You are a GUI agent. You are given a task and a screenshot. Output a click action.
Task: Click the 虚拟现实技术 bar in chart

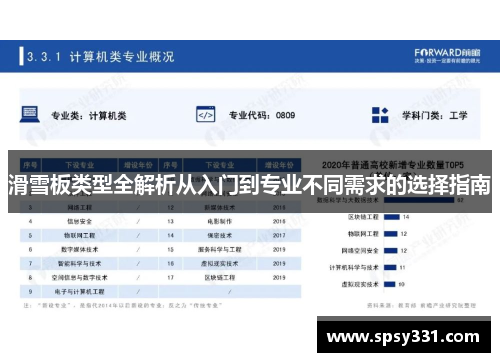390,284
